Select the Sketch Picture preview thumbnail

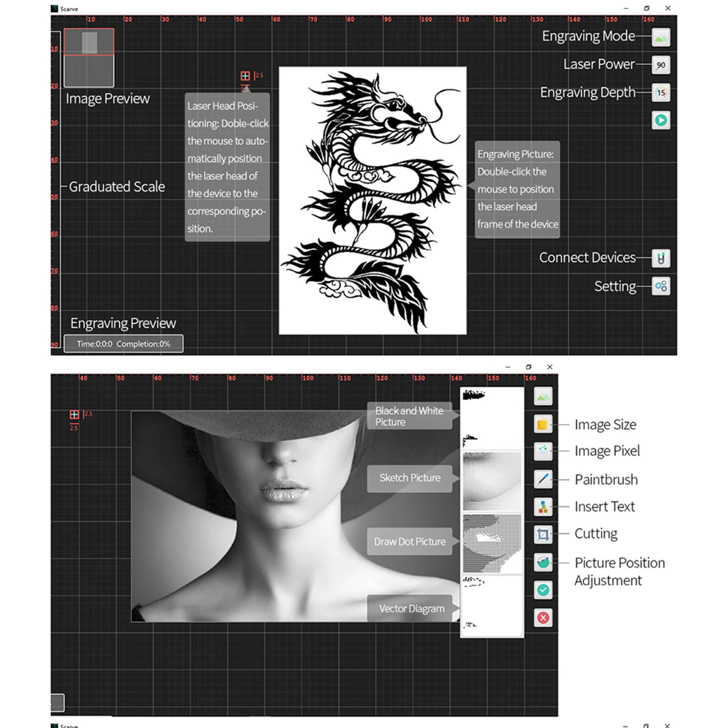(x=492, y=481)
